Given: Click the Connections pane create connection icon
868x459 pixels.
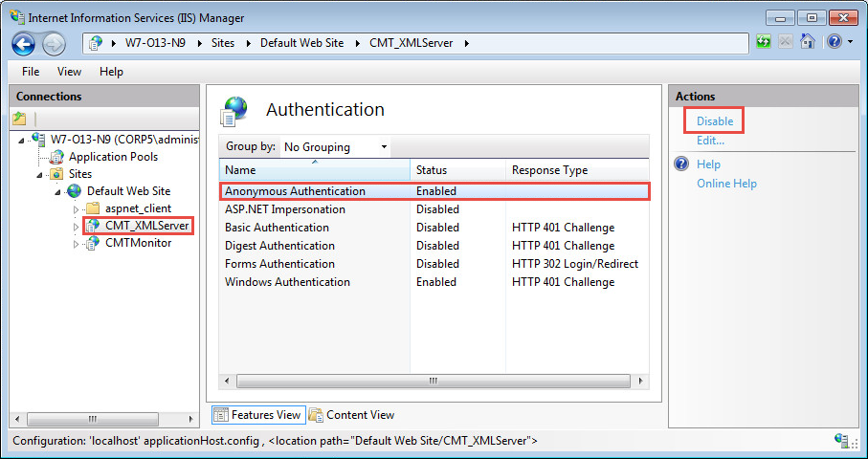Looking at the screenshot, I should (20, 119).
